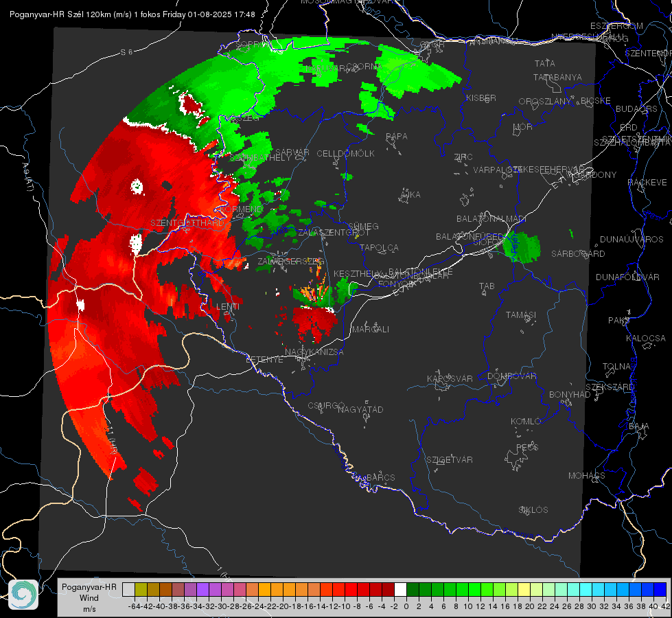The height and width of the screenshot is (618, 672).
Task: Click the SIKLOS city label
Action: point(533,510)
